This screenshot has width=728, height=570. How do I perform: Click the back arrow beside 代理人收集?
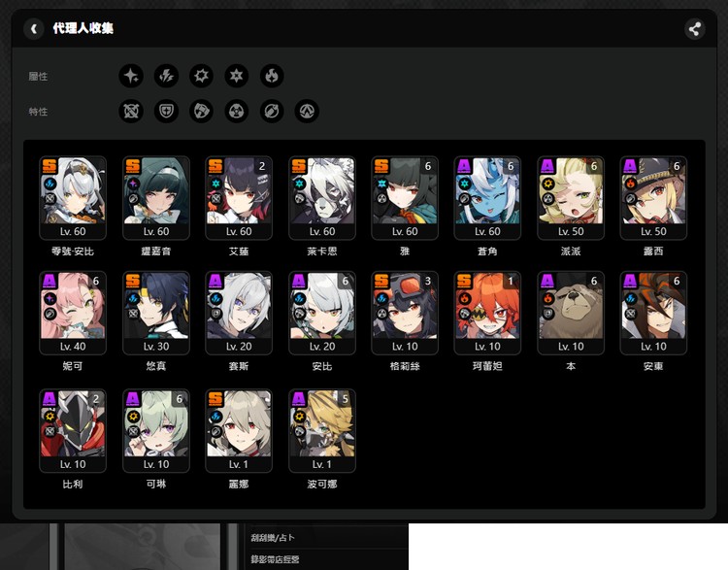pyautogui.click(x=35, y=29)
